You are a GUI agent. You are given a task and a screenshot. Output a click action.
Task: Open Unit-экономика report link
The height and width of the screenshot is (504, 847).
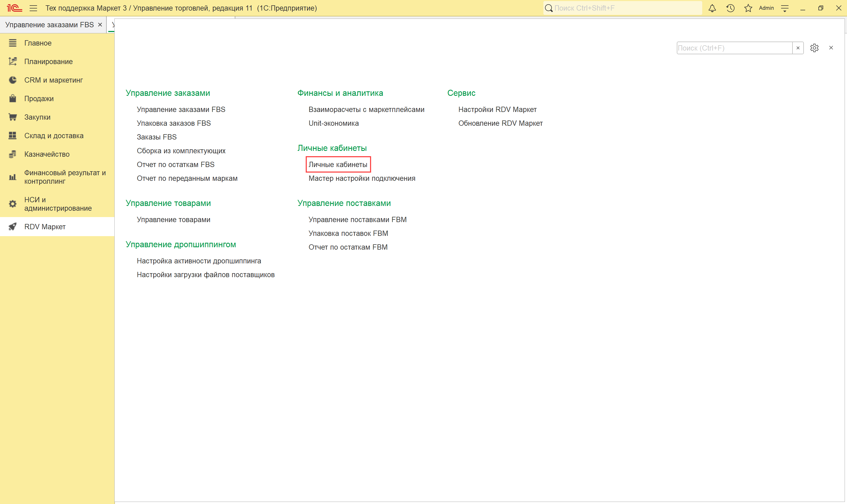334,123
